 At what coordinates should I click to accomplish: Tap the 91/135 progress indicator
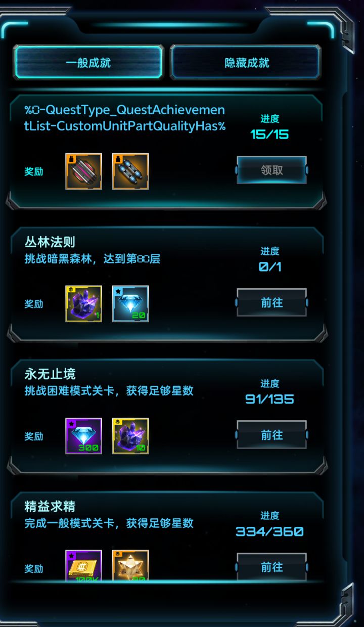[x=269, y=399]
